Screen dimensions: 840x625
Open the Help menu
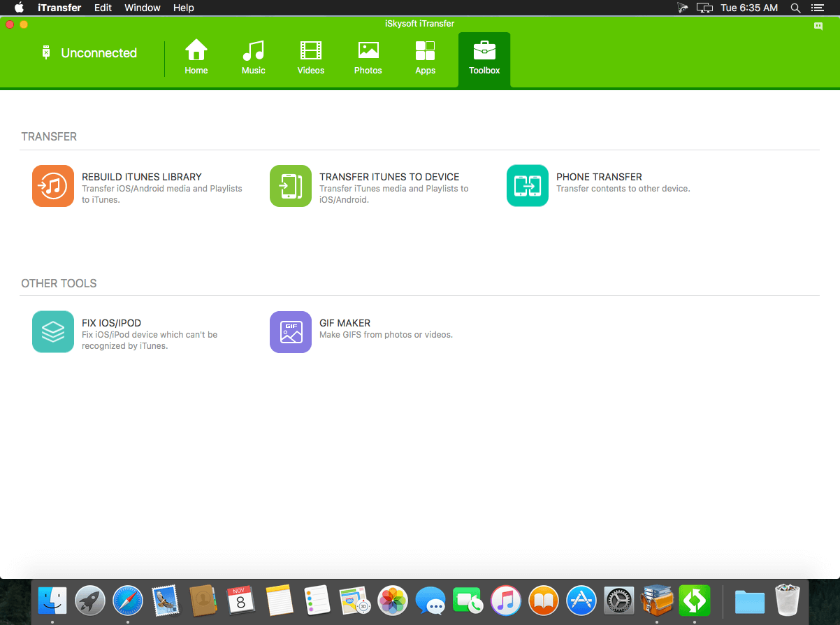coord(184,8)
